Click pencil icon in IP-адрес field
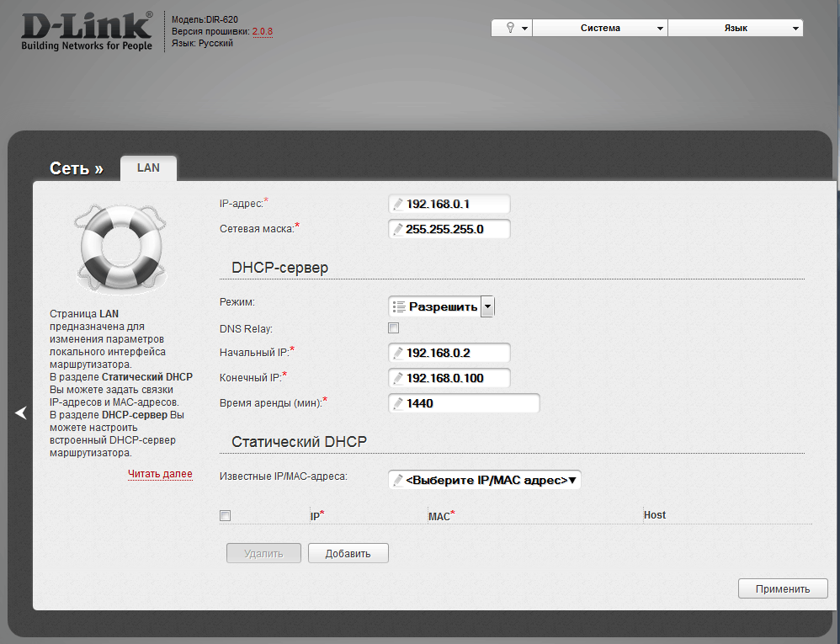The width and height of the screenshot is (840, 644). pos(398,205)
